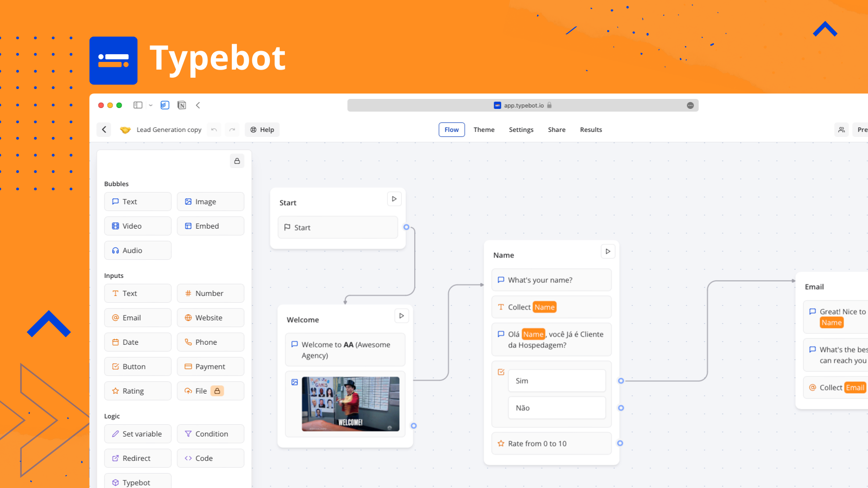
Task: Click the lock icon at top of sidebar
Action: 236,161
